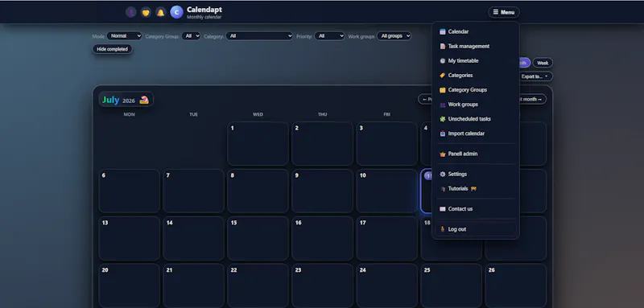Open Category Groups in the menu

tap(476, 90)
